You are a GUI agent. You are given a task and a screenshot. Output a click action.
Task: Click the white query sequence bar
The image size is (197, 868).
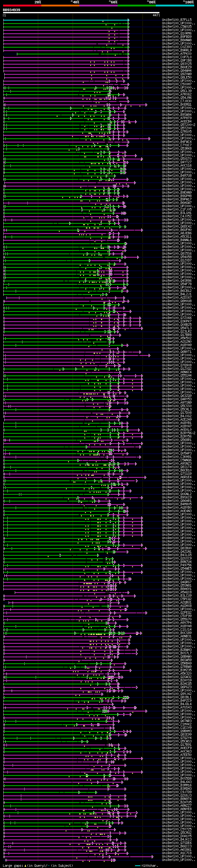[x=81, y=13]
